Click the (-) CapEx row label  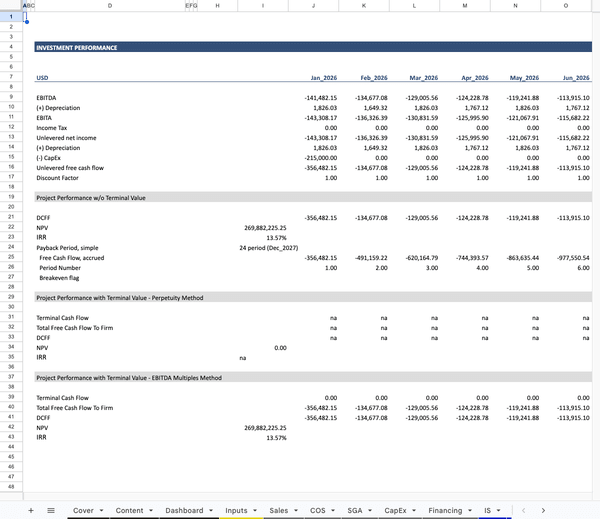[49, 158]
